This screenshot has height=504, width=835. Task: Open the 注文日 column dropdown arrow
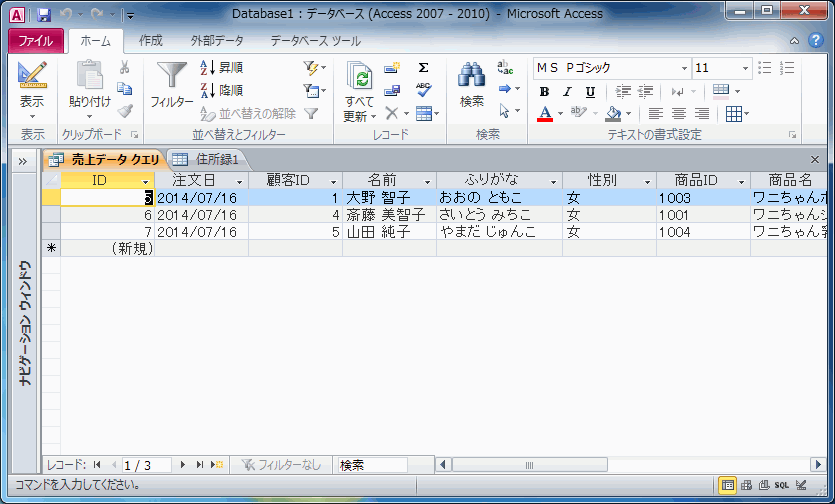(240, 182)
